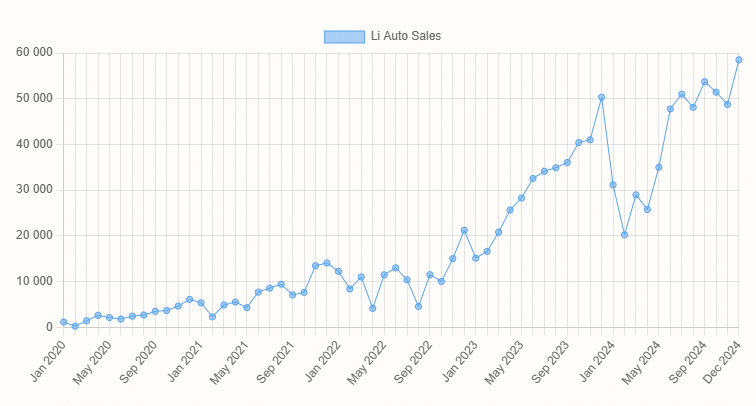Select the August 2022 dip data point
Image resolution: width=756 pixels, height=406 pixels.
pos(419,306)
